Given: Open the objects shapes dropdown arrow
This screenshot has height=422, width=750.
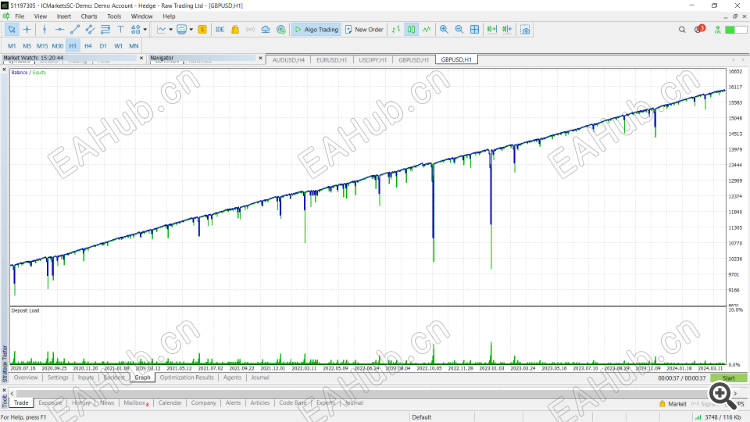Looking at the screenshot, I should [145, 30].
